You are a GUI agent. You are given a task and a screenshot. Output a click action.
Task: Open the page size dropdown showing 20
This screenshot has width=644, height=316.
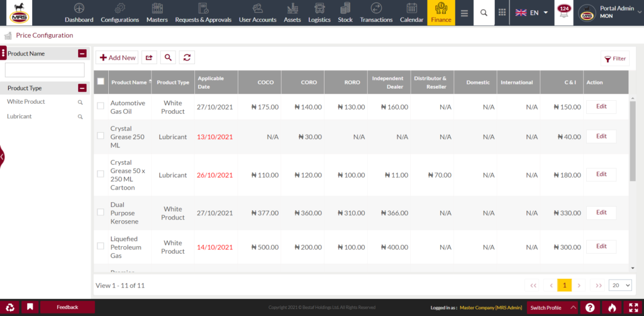[620, 285]
